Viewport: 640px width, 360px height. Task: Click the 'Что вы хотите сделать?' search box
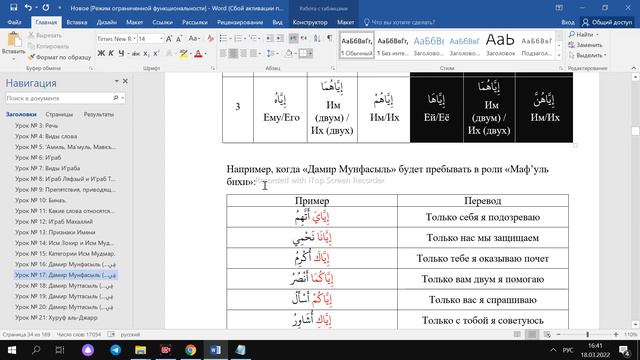(x=399, y=22)
